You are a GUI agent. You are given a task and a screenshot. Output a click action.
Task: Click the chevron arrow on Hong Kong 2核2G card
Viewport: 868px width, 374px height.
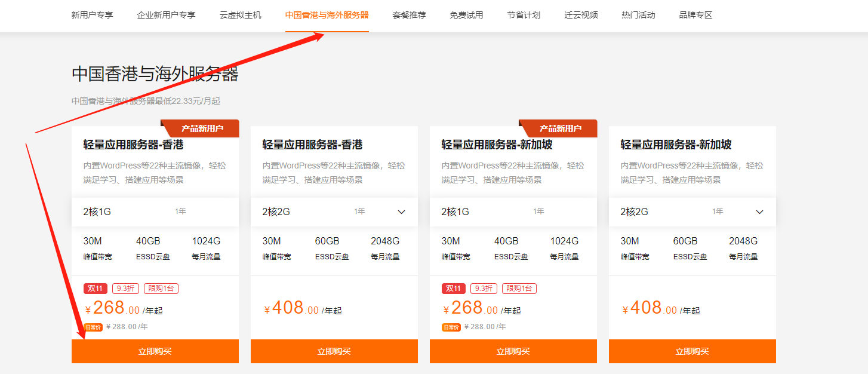(x=401, y=212)
